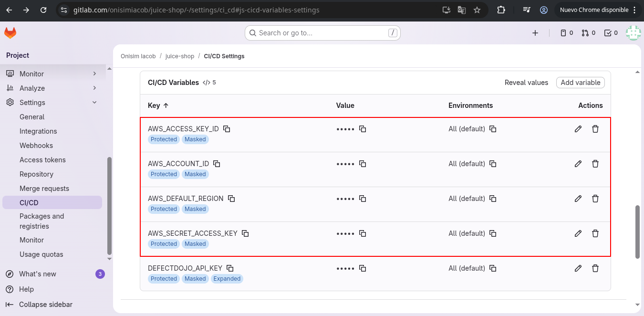Copy the AWS_DEFAULT_REGION masked value

click(x=363, y=199)
